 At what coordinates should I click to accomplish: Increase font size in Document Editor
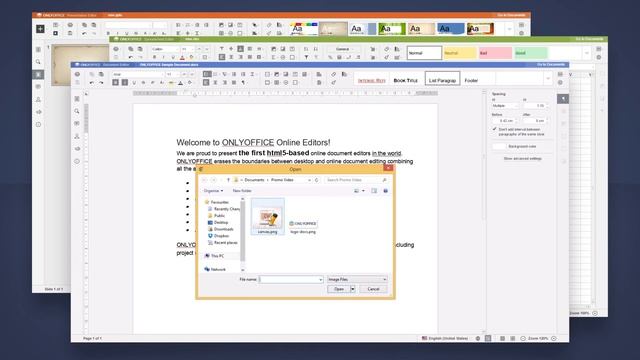point(184,74)
